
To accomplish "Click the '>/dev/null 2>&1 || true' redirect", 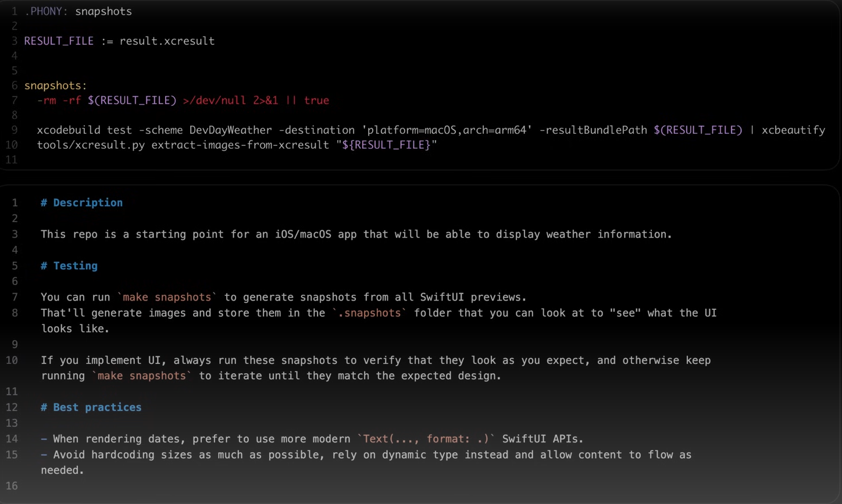I will tap(256, 101).
